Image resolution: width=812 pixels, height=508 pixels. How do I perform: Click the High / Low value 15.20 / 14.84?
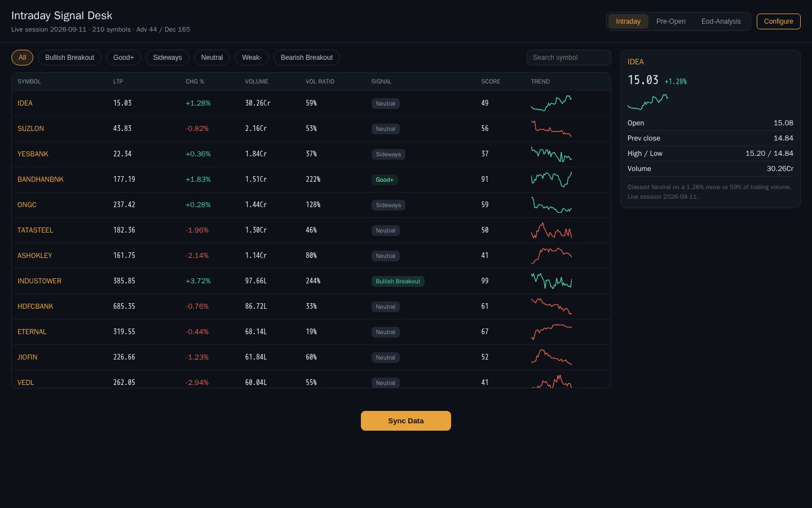pos(769,154)
